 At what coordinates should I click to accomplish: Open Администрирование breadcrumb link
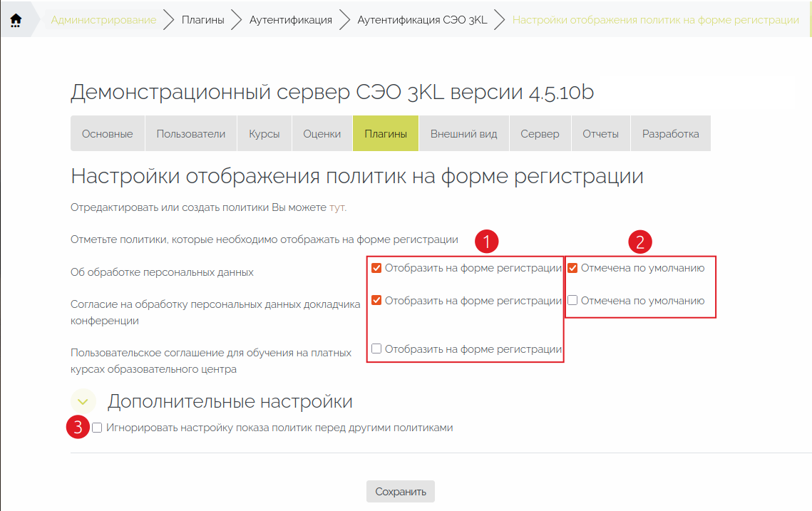click(x=103, y=20)
